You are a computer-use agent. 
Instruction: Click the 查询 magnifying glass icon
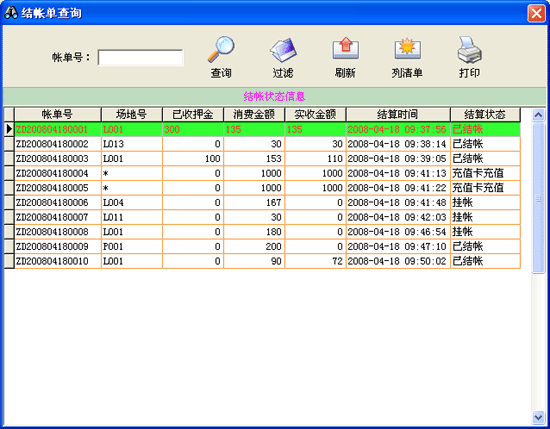(221, 49)
